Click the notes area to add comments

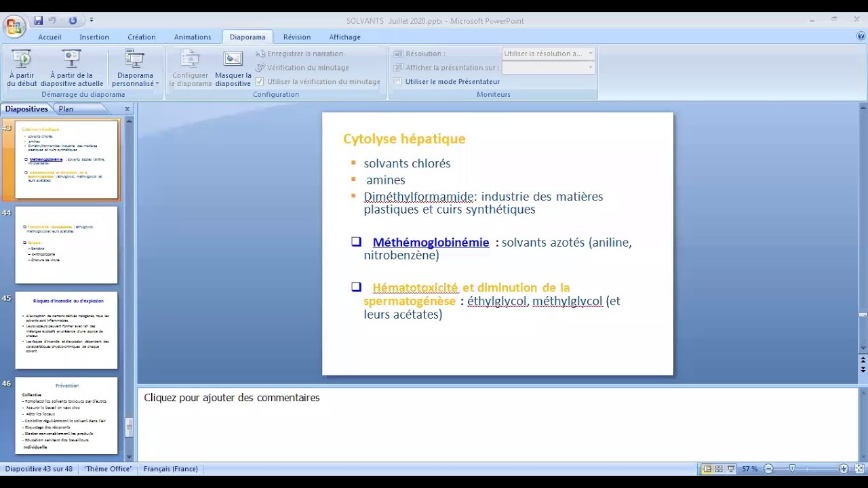(497, 424)
